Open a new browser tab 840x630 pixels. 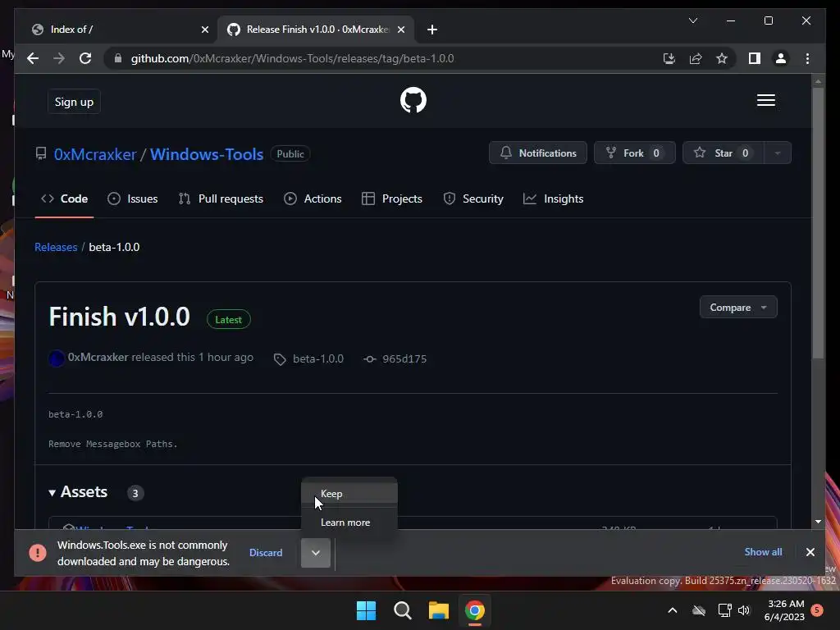click(432, 30)
